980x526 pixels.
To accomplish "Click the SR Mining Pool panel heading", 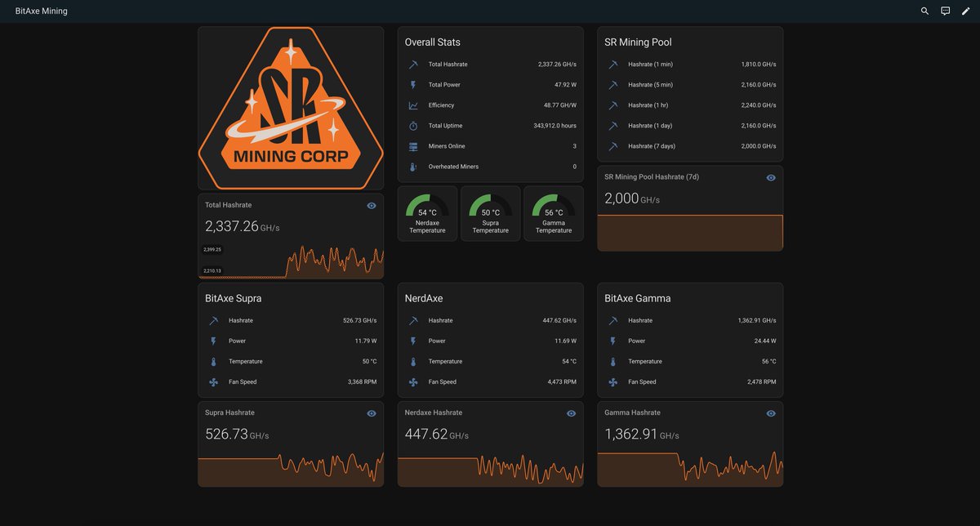I will point(638,42).
